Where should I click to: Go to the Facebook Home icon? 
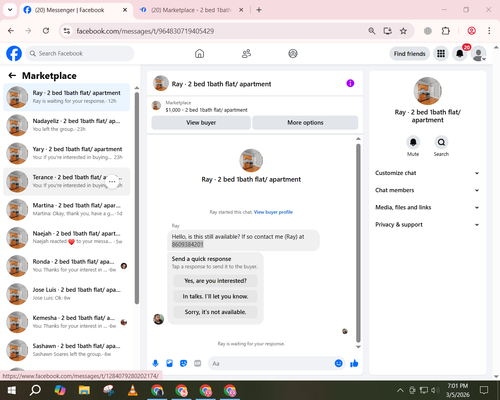point(199,53)
